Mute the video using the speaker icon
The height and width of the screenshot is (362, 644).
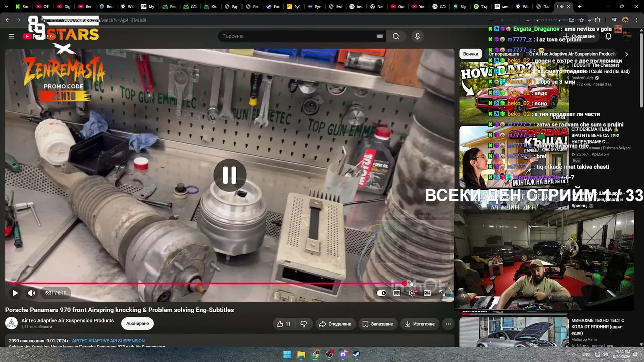(x=31, y=293)
